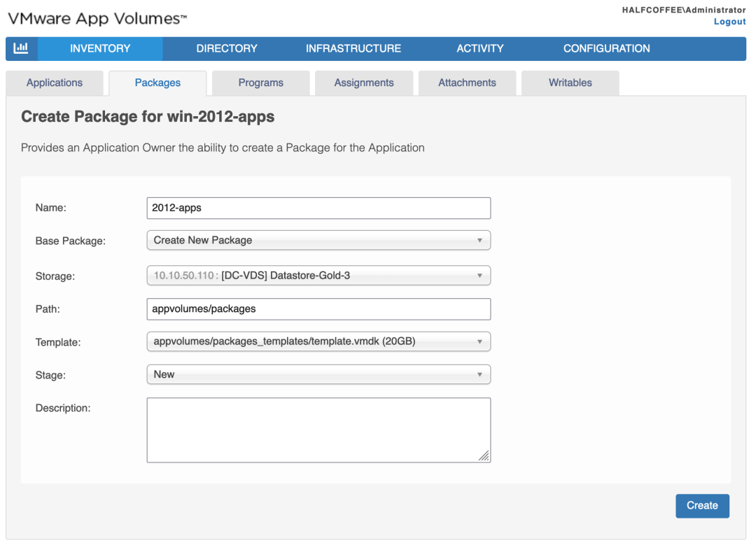Switch to the Writables tab
Viewport: 756px width, 545px height.
(x=570, y=83)
